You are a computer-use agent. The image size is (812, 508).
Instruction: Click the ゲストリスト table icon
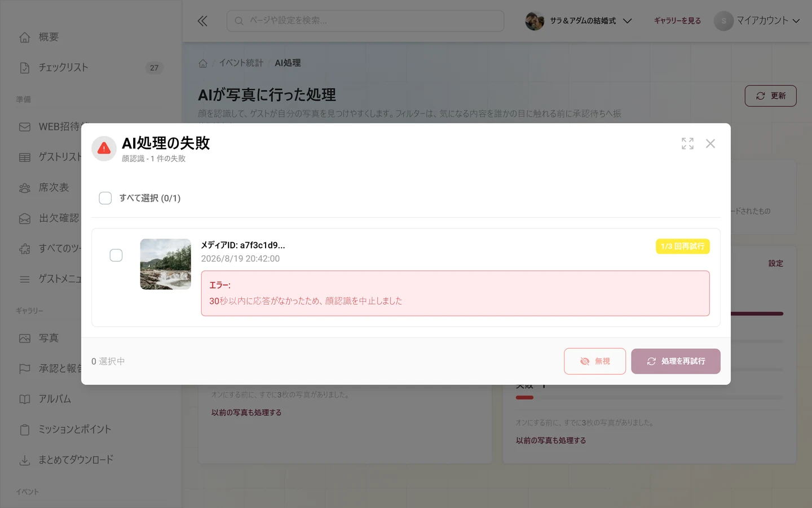[25, 157]
